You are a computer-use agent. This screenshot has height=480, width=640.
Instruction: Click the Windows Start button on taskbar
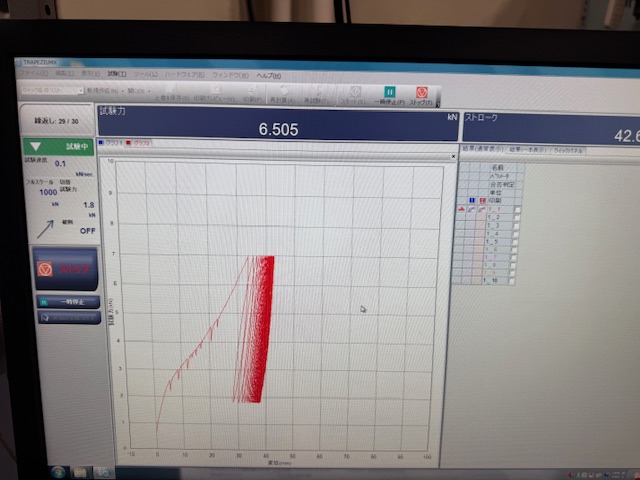coord(58,470)
